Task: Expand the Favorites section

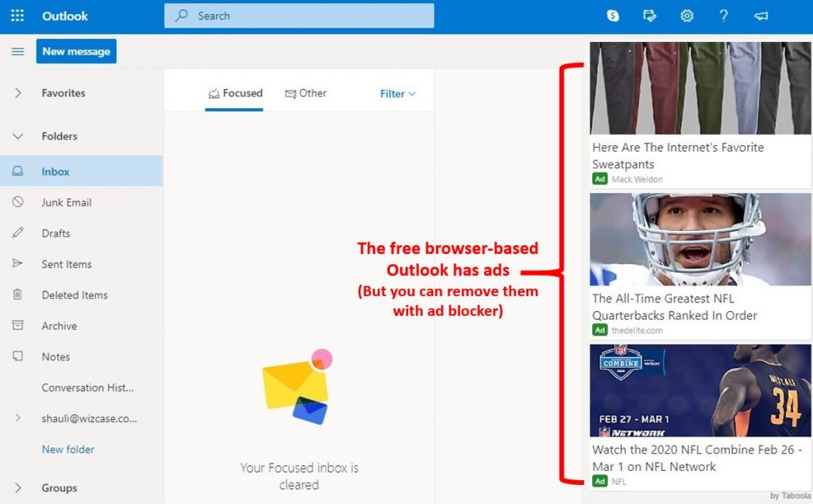Action: coord(17,93)
